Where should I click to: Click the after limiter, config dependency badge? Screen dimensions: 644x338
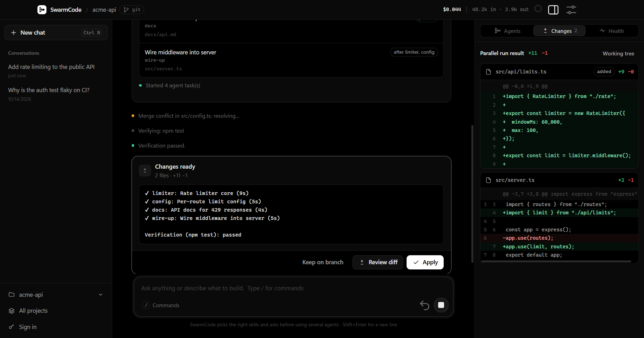click(x=414, y=52)
